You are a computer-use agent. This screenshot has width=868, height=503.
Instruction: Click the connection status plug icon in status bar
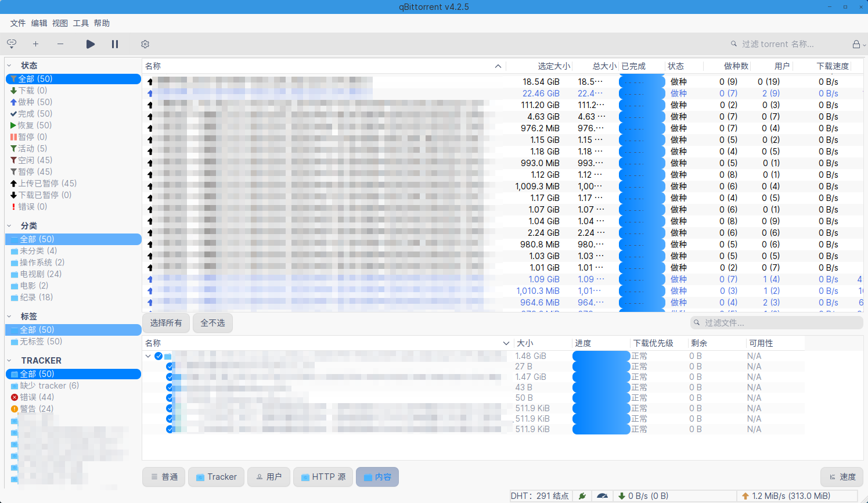coord(582,496)
